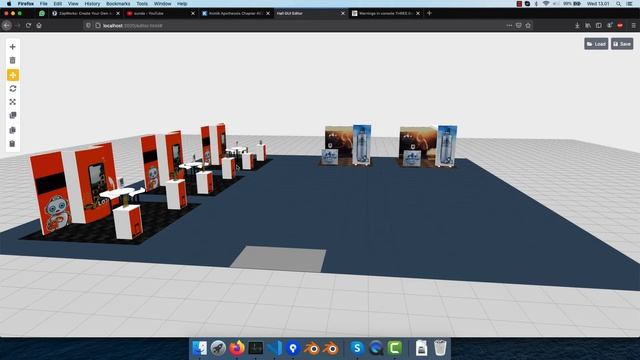Screen dimensions: 640x360
Task: Select the yellow move tool
Action: click(x=13, y=75)
